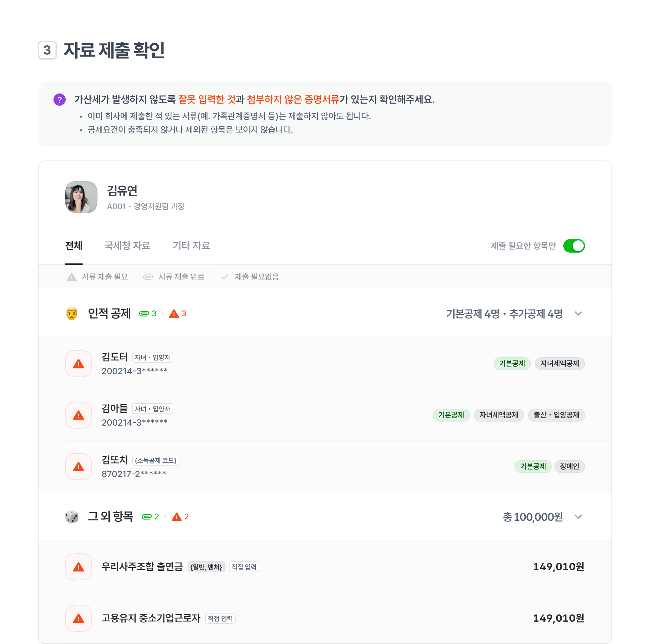This screenshot has width=650, height=644.
Task: Collapse the 인적 공제 section chevron
Action: (x=578, y=314)
